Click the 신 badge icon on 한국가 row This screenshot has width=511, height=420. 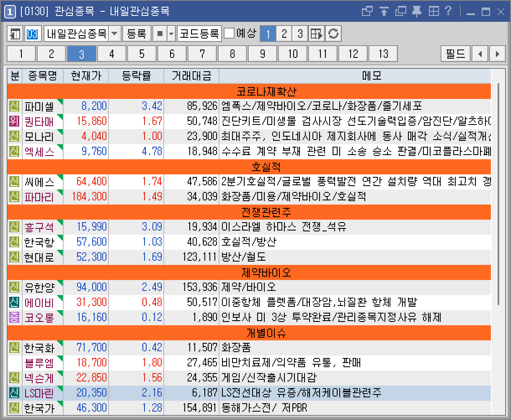pos(14,407)
